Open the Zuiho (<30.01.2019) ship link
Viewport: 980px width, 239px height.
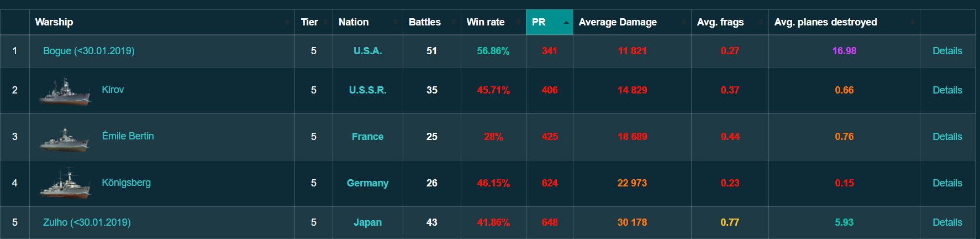pos(87,222)
